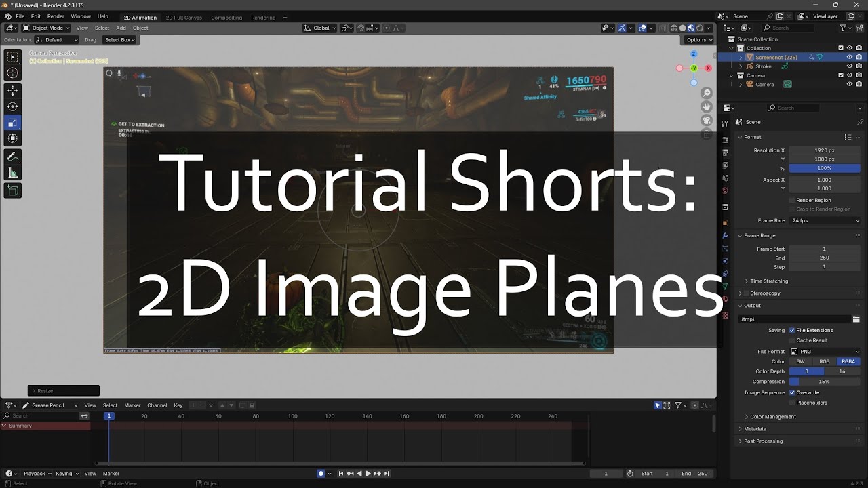
Task: Disable rendering of the Camera object
Action: pos(858,85)
